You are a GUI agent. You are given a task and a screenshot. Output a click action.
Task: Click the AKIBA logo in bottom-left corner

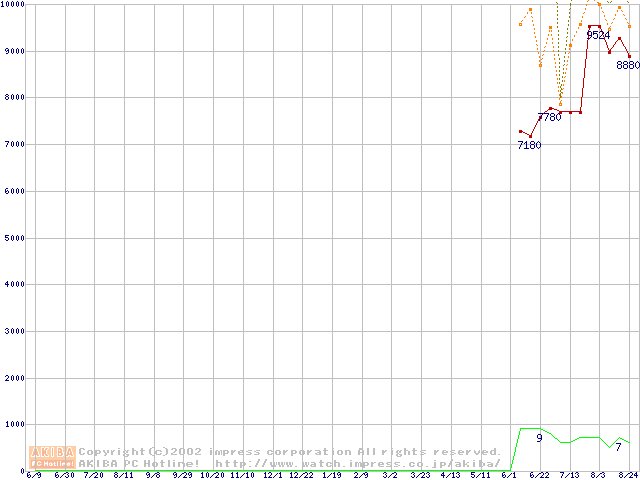pos(53,456)
